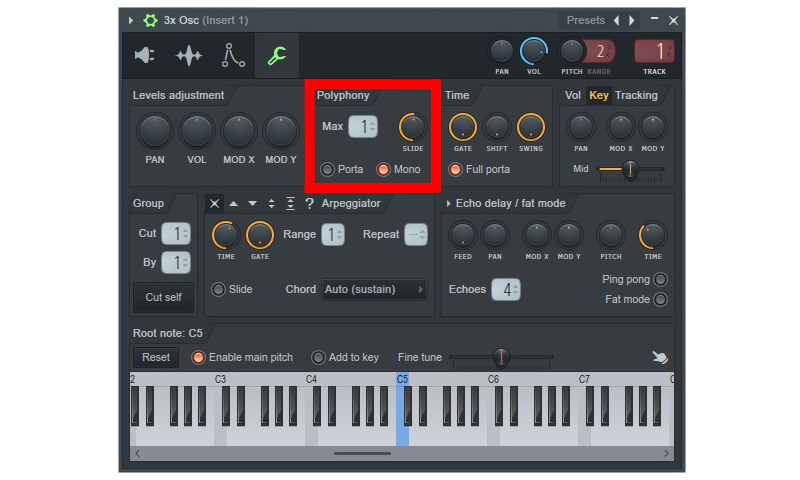Click the channel VOL knob in header
The height and width of the screenshot is (480, 800).
pyautogui.click(x=534, y=52)
